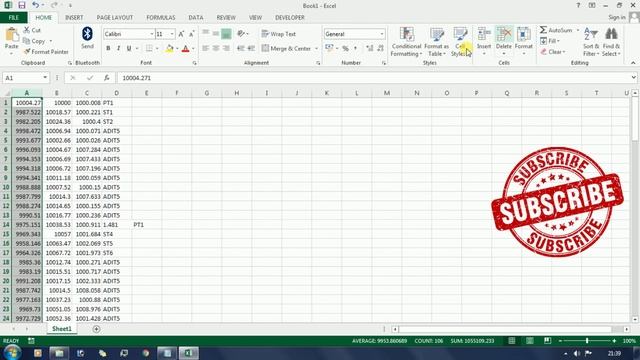Activate the Format Painter brush

27,52
